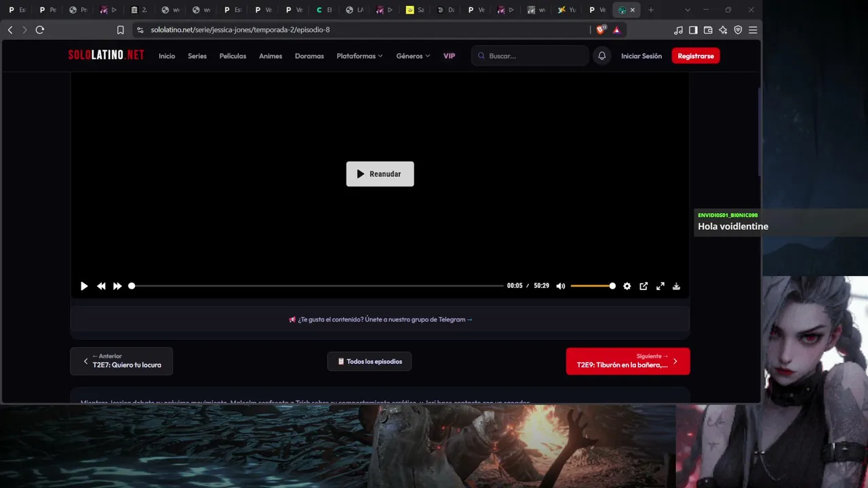This screenshot has width=868, height=488.
Task: Open the Películas section
Action: (x=233, y=56)
